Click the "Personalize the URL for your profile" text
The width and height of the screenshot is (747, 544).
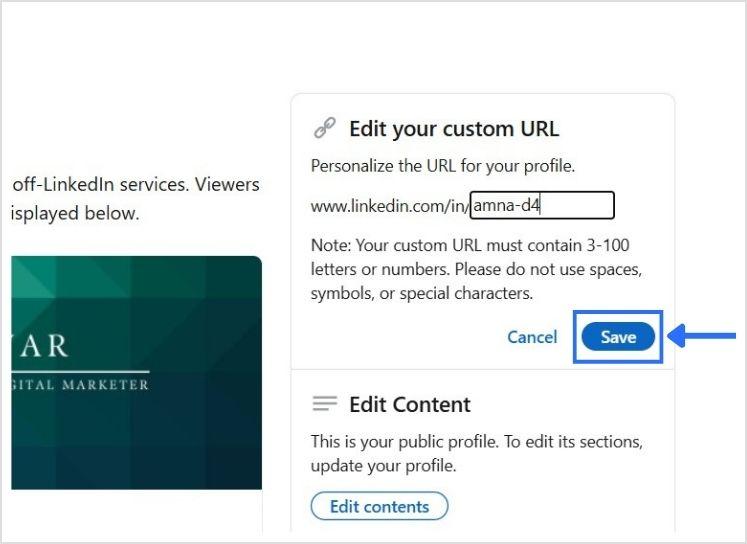tap(442, 166)
